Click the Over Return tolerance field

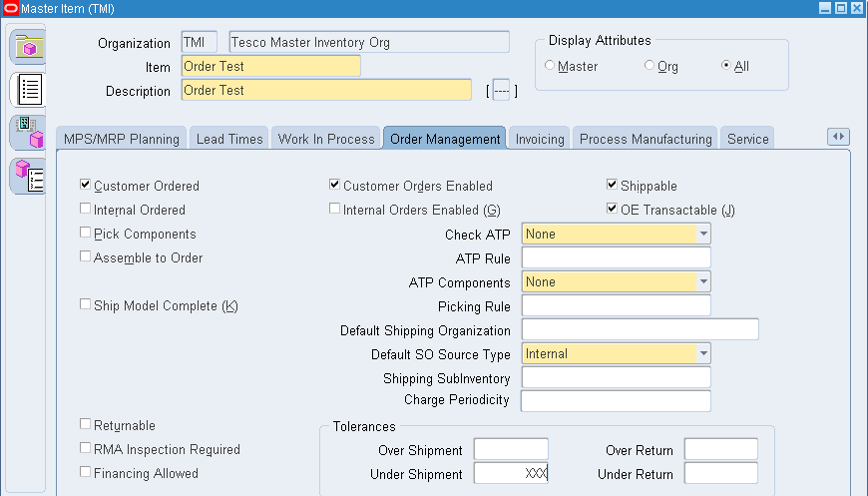(721, 449)
